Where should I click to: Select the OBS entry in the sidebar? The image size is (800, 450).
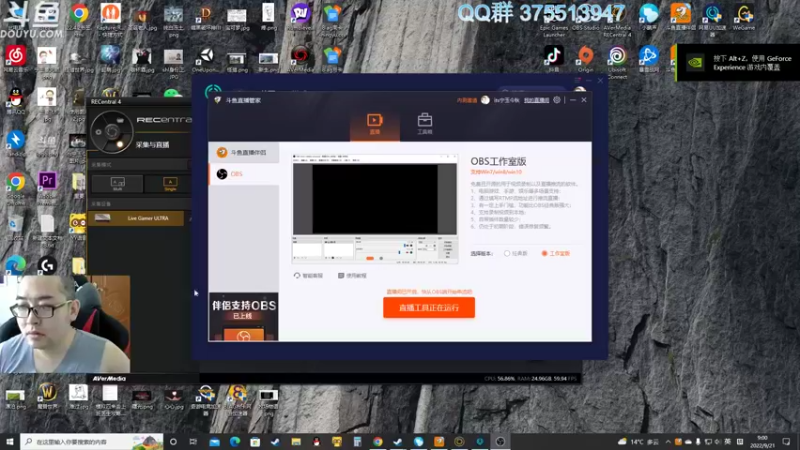pos(244,174)
